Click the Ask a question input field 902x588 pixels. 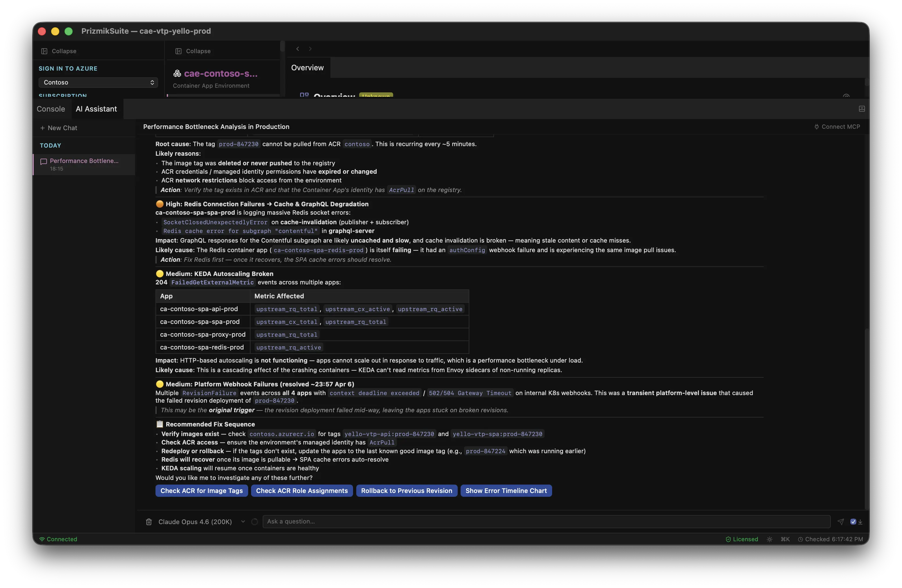pyautogui.click(x=547, y=522)
